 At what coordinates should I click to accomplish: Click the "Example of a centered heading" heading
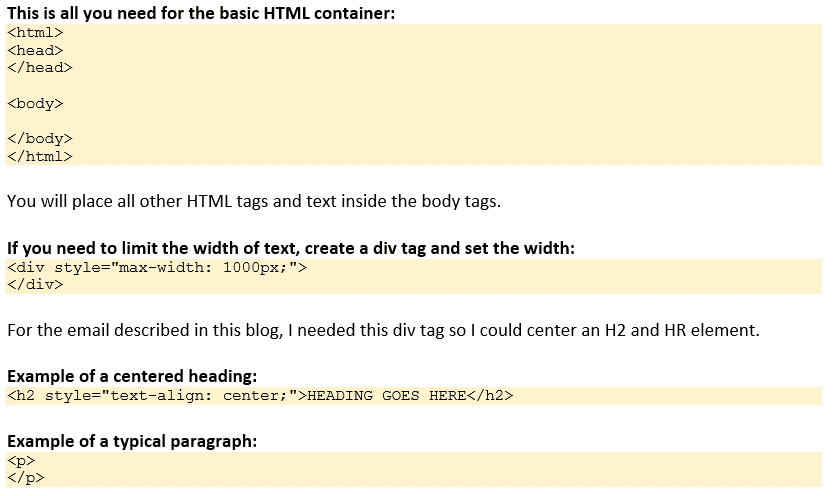[132, 377]
